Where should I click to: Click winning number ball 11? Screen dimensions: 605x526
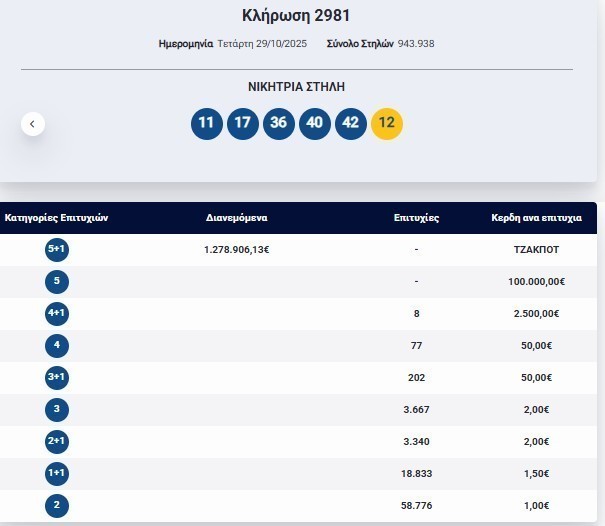click(x=206, y=124)
